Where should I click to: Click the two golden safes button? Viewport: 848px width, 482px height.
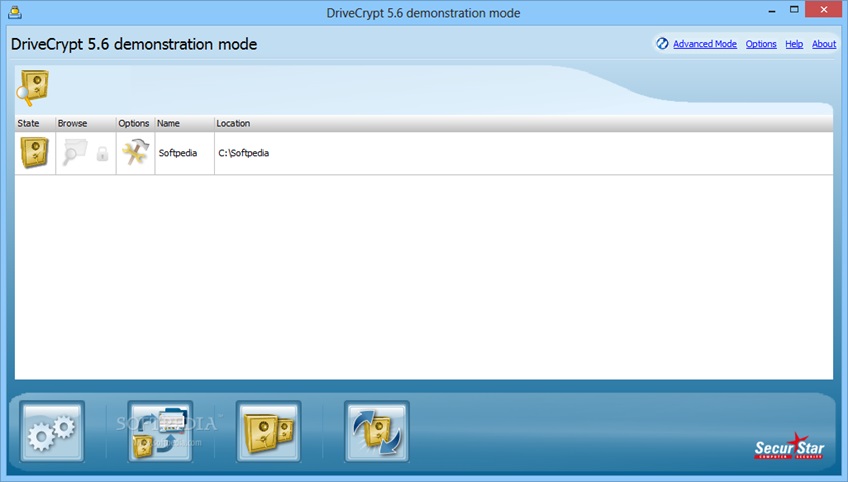pyautogui.click(x=268, y=431)
